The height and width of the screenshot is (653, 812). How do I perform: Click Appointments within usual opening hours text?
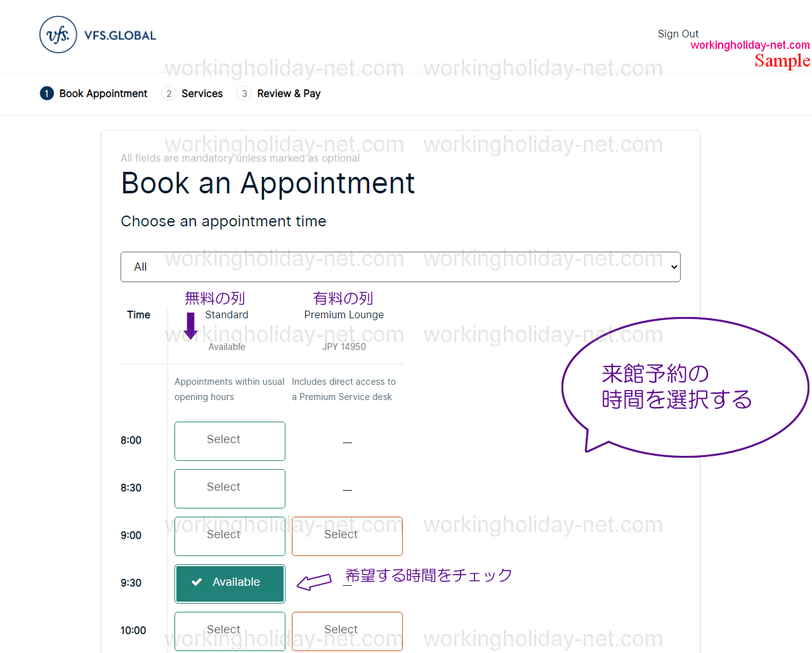click(229, 389)
